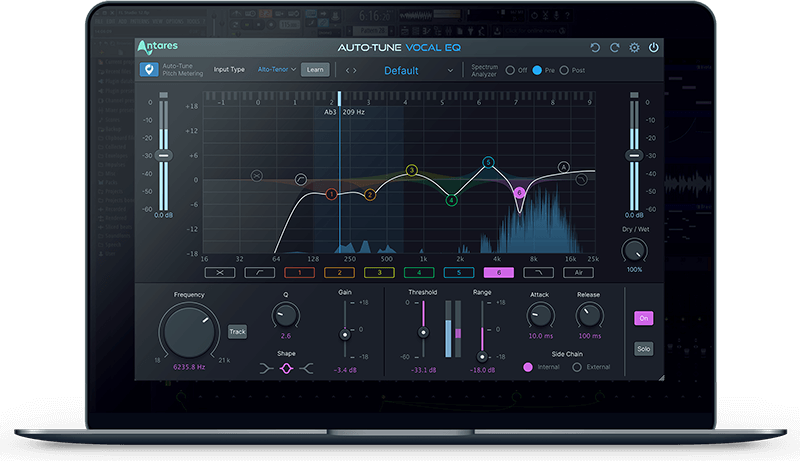Click the redo arrow icon
The height and width of the screenshot is (461, 800).
(615, 47)
